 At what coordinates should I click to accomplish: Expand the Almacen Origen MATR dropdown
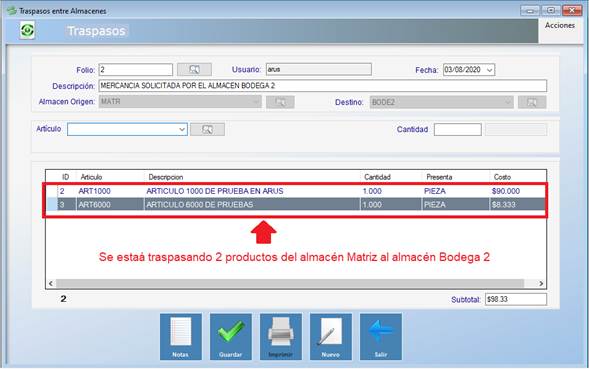pos(256,102)
